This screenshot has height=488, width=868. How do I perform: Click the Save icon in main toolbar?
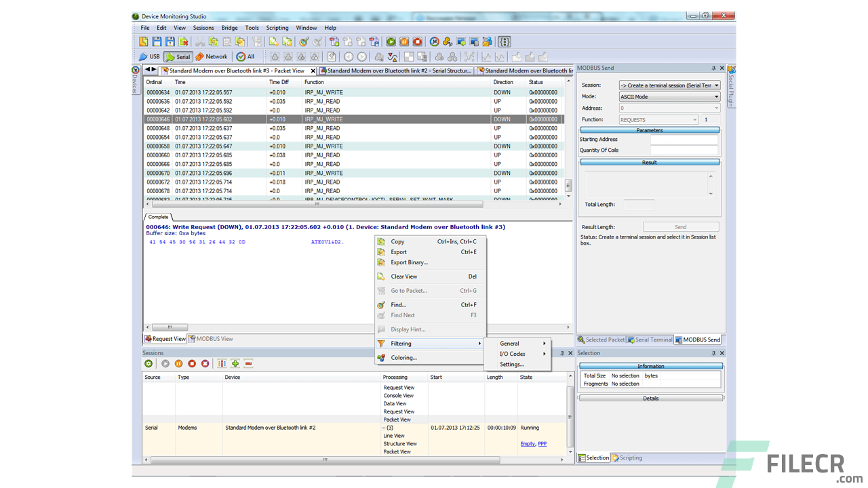pyautogui.click(x=157, y=42)
